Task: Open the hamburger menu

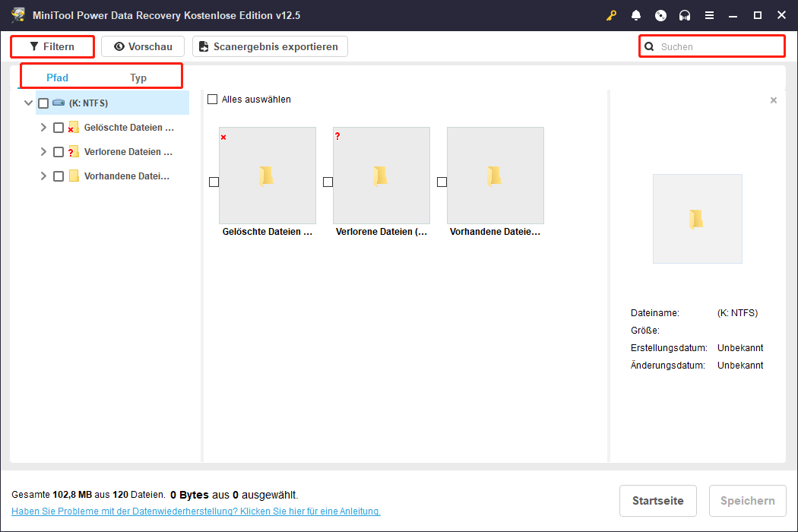Action: [x=709, y=15]
